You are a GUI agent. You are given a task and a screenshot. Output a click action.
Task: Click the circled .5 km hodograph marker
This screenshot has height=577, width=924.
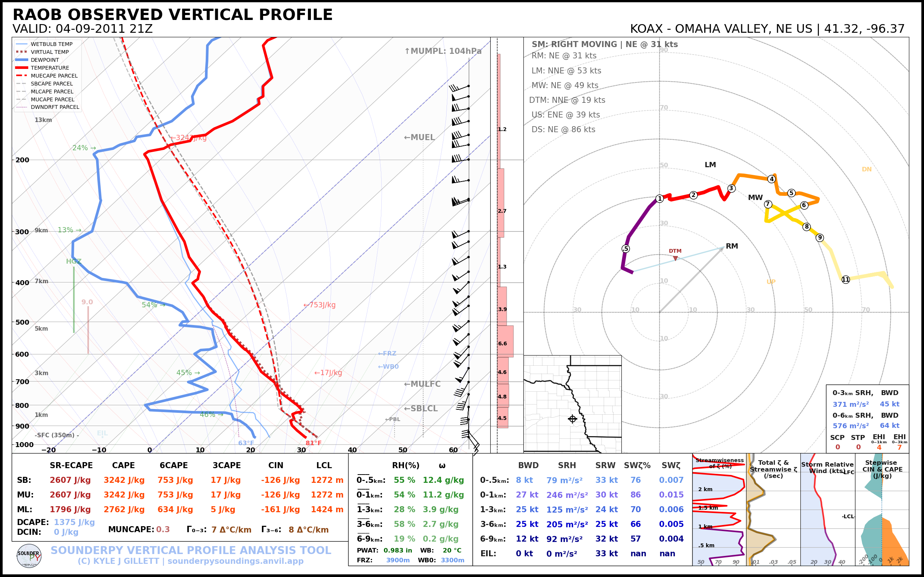(626, 249)
